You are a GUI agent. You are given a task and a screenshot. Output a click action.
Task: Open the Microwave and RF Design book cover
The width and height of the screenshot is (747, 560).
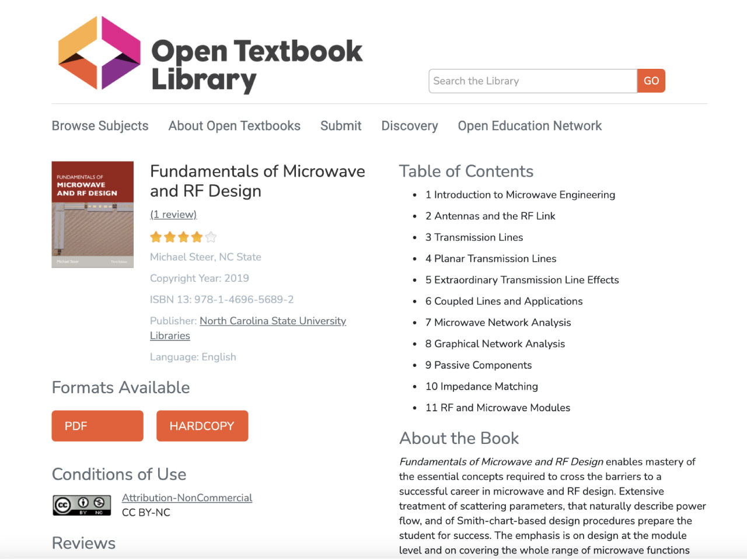92,214
